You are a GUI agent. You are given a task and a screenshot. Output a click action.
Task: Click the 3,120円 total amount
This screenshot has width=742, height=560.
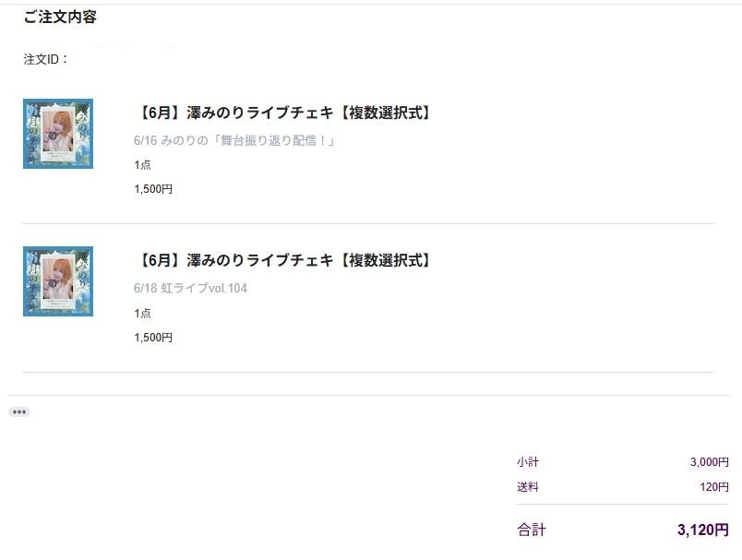[702, 530]
